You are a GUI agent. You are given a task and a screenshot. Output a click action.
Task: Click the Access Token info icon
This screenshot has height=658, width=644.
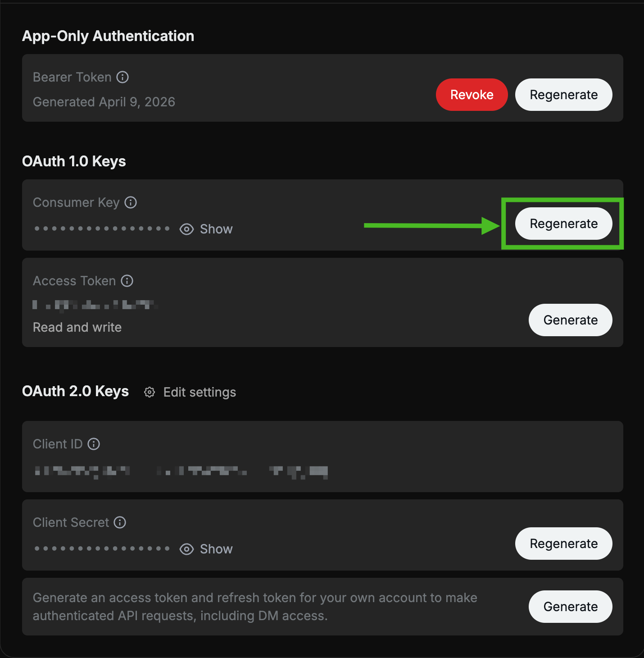point(127,281)
